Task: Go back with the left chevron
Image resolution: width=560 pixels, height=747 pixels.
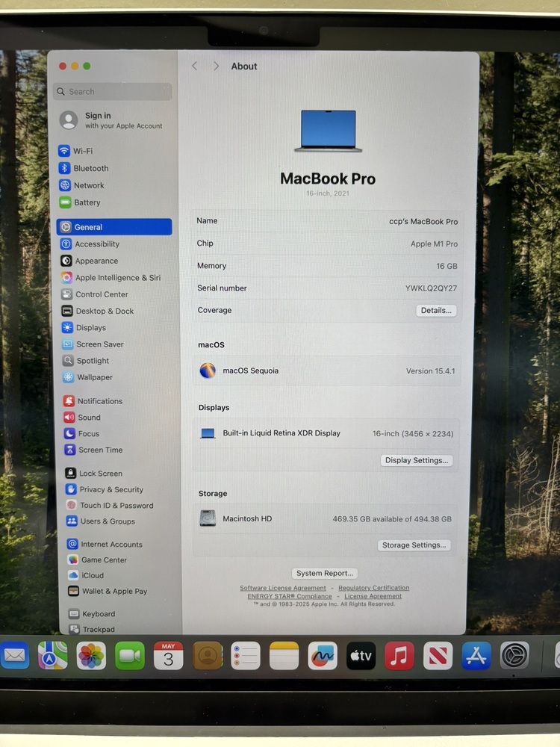Action: point(194,66)
